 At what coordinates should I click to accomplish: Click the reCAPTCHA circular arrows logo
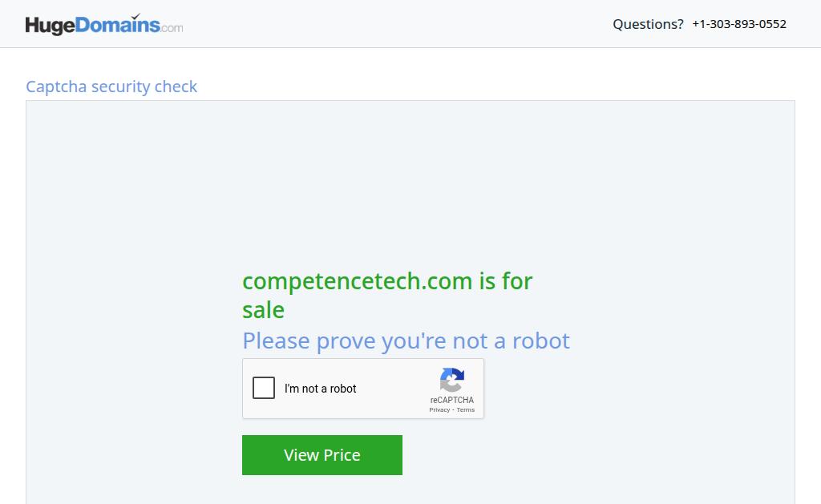pyautogui.click(x=452, y=380)
